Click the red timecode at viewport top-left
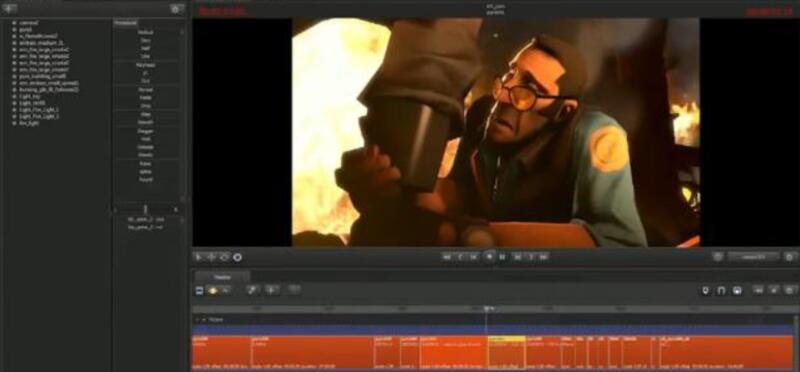The width and height of the screenshot is (800, 372). coord(222,11)
